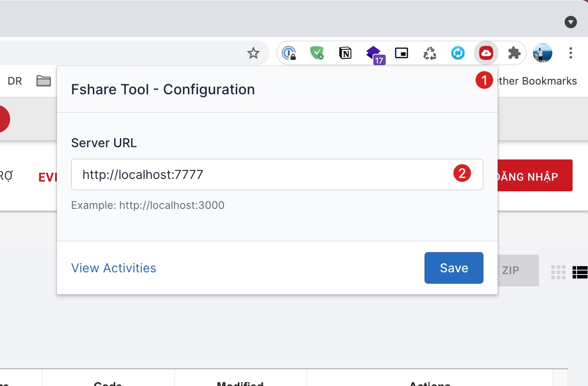Click the Fshare Tool - Configuration heading
Image resolution: width=588 pixels, height=386 pixels.
click(x=163, y=89)
